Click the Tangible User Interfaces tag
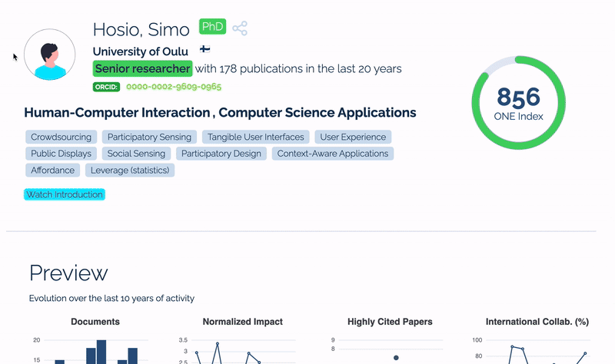Screen dimensions: 615x364 pyautogui.click(x=255, y=137)
